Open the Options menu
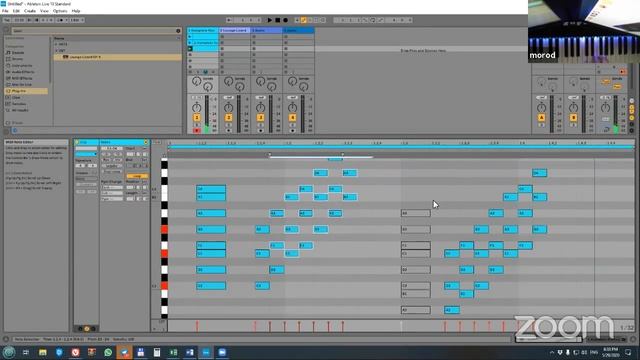Viewport: 640px width, 360px height. point(60,11)
